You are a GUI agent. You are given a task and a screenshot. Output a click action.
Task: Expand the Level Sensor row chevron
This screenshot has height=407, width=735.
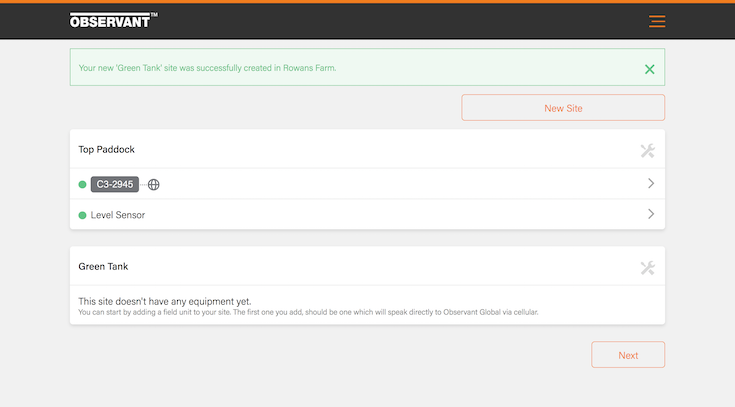point(650,214)
